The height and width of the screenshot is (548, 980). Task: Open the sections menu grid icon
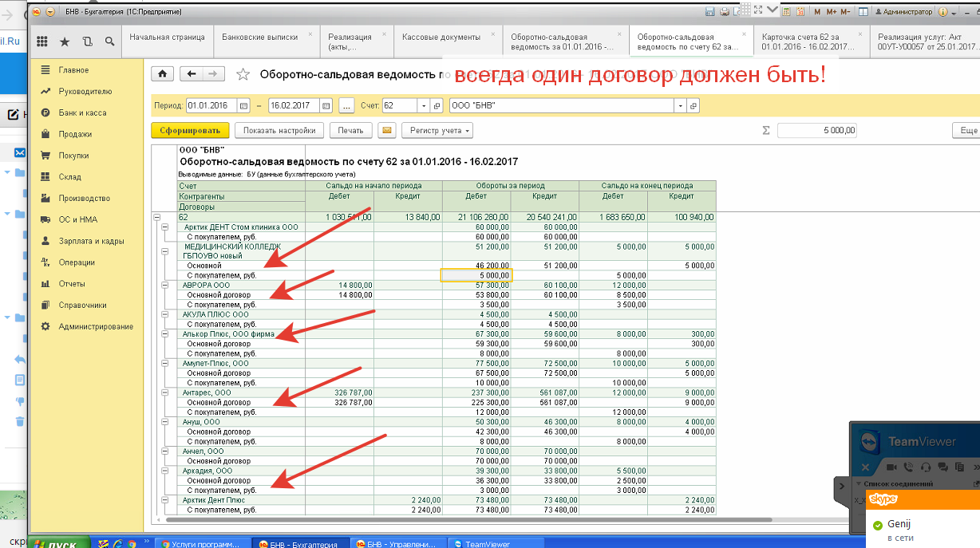point(41,41)
